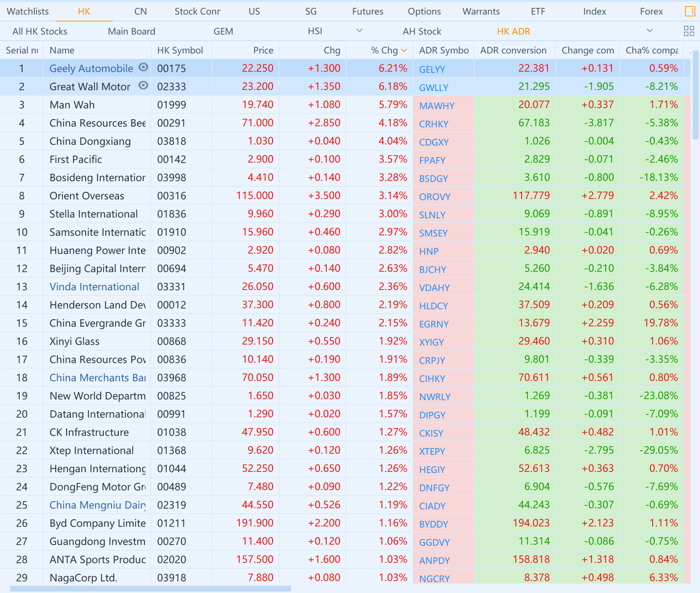Click the MAWHY ADR symbol
Image resolution: width=700 pixels, height=593 pixels.
437,106
